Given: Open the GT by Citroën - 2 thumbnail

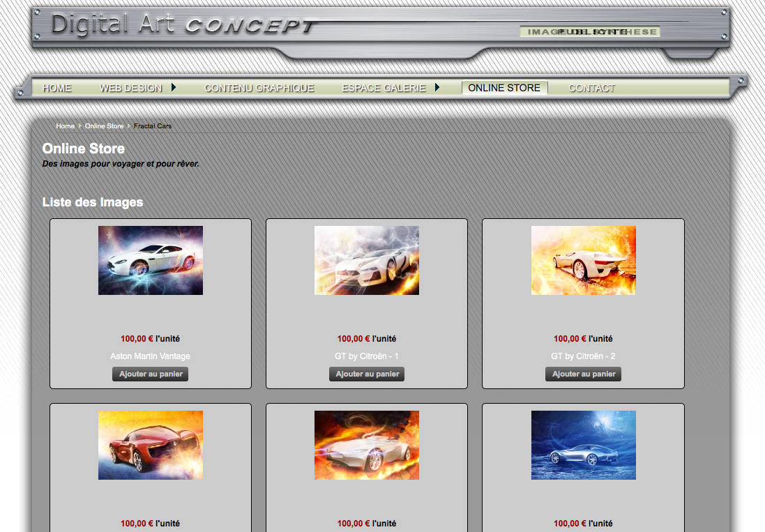Looking at the screenshot, I should coord(584,260).
